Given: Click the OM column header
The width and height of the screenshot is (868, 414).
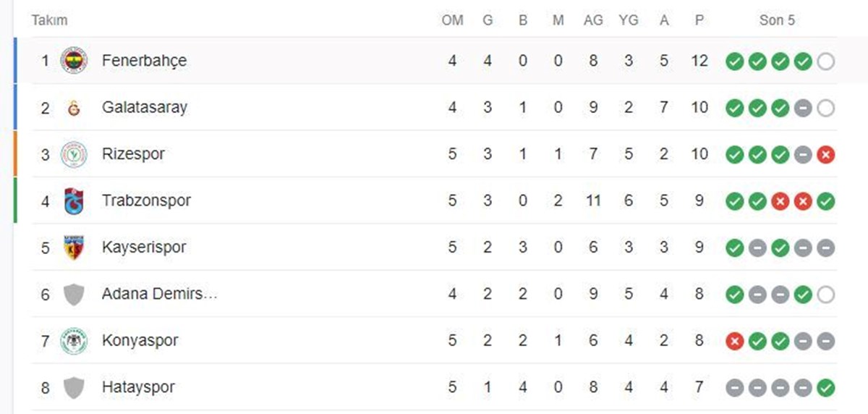Looking at the screenshot, I should coord(452,20).
